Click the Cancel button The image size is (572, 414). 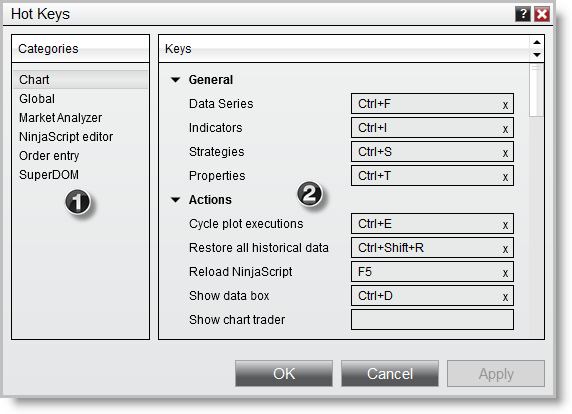390,374
